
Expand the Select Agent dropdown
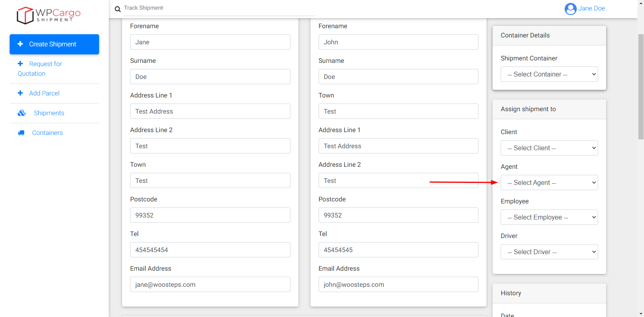pos(549,182)
